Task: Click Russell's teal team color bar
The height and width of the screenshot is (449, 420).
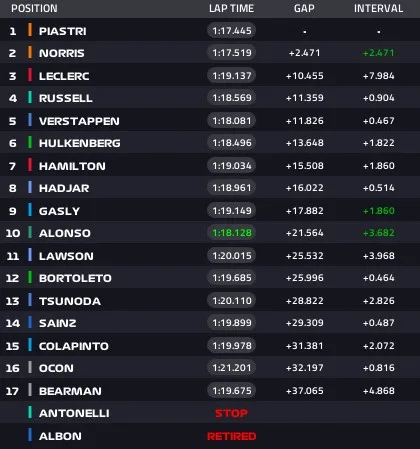Action: coord(30,97)
